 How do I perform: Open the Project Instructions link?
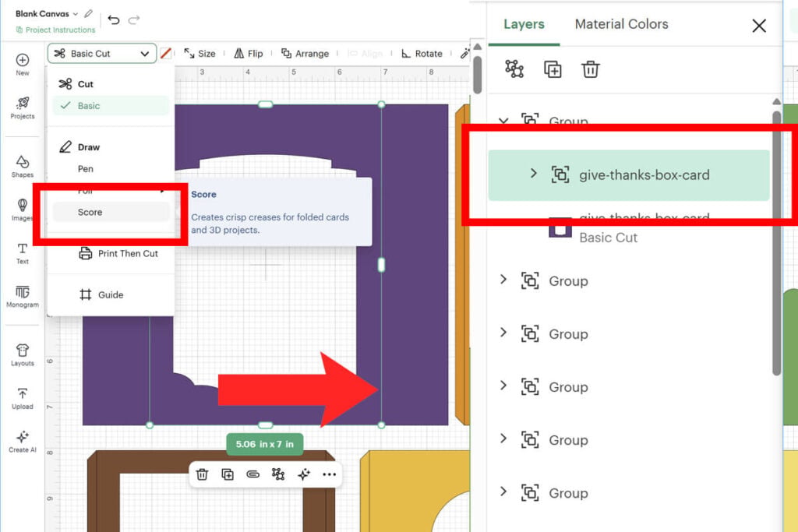pyautogui.click(x=55, y=30)
